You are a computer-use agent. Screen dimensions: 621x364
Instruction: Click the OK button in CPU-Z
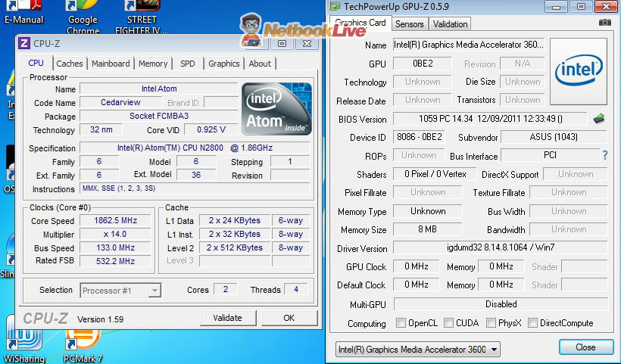click(289, 318)
